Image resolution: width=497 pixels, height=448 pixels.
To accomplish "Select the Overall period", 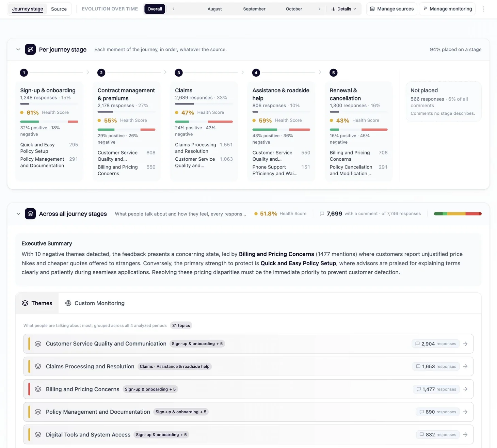I will tap(155, 9).
